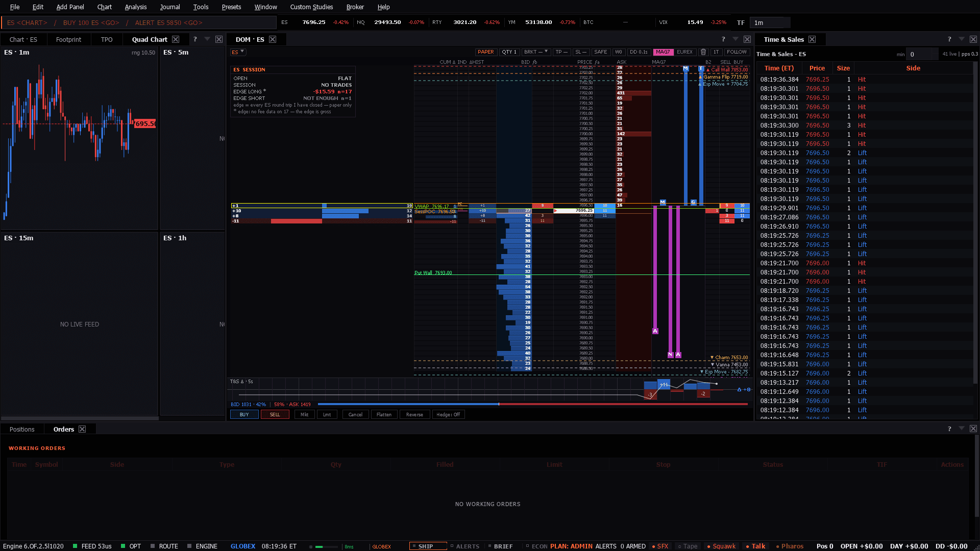Open the BRKT bracket dropdown
980x551 pixels.
pos(536,52)
